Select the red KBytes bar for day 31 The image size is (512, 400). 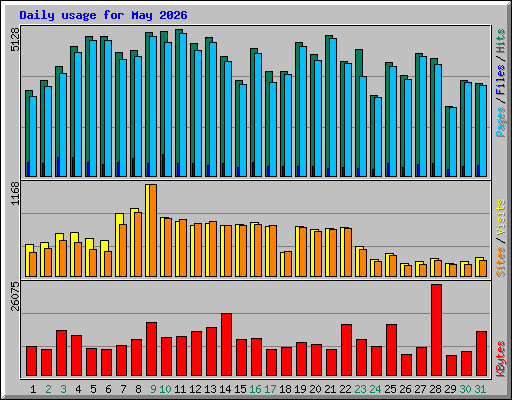[481, 354]
